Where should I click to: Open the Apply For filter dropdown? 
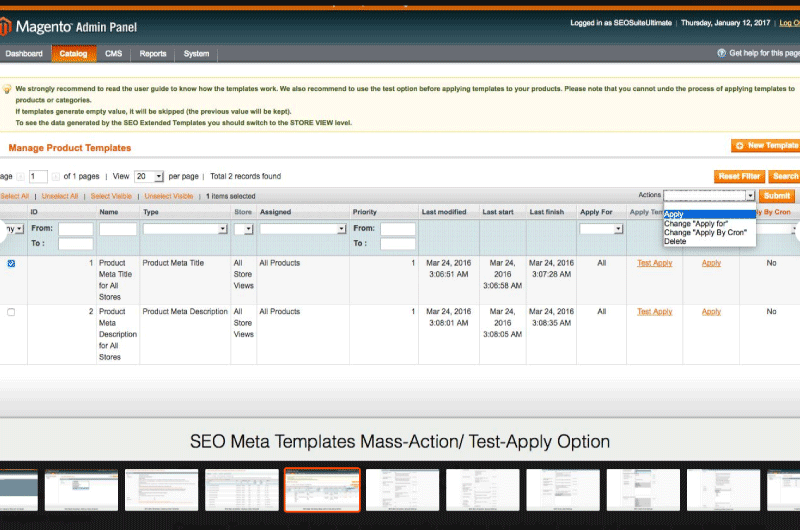click(601, 229)
